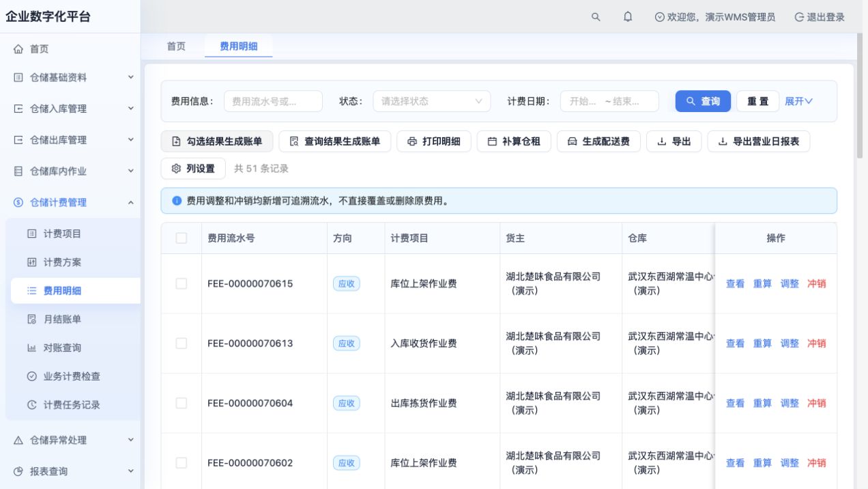Click 冲销 for FEE-00000070602
This screenshot has width=868, height=489.
point(817,463)
